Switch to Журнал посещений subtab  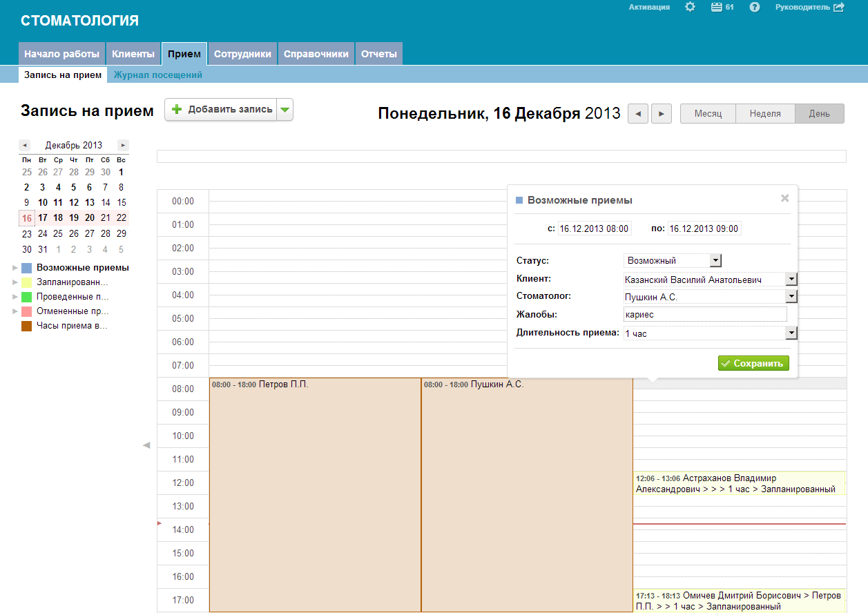click(x=158, y=75)
